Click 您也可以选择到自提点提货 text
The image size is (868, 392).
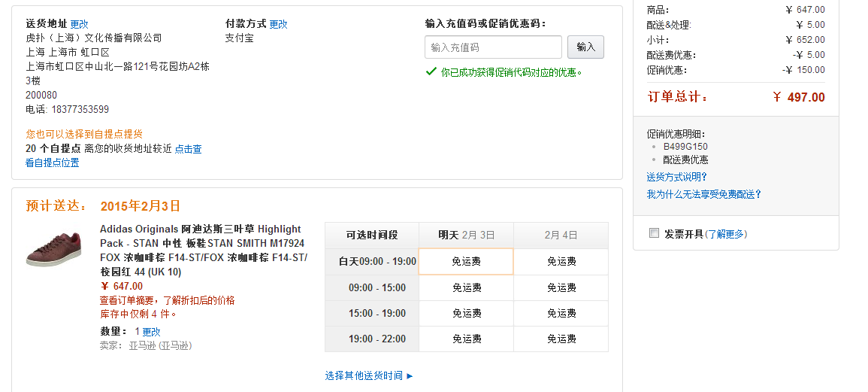click(x=84, y=134)
